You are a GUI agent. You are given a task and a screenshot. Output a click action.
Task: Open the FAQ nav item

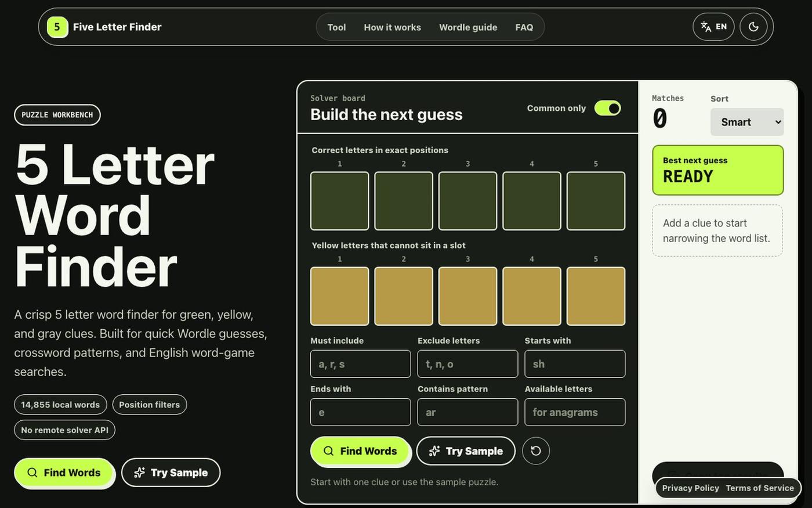(x=524, y=27)
